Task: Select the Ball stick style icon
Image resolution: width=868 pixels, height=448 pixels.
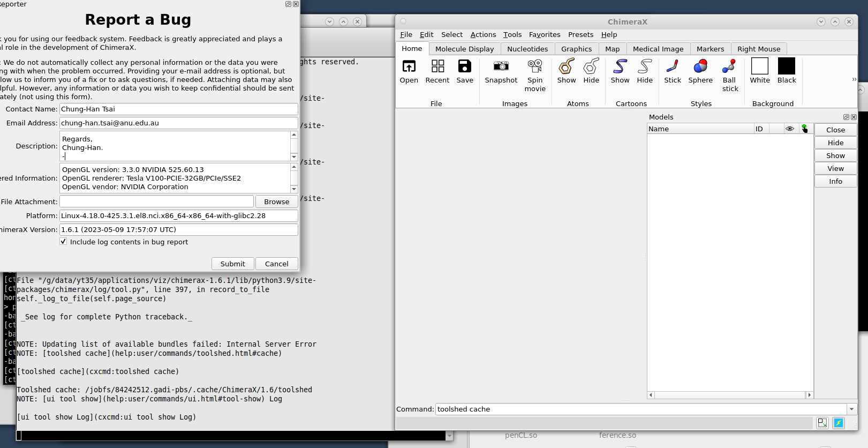Action: pos(729,66)
